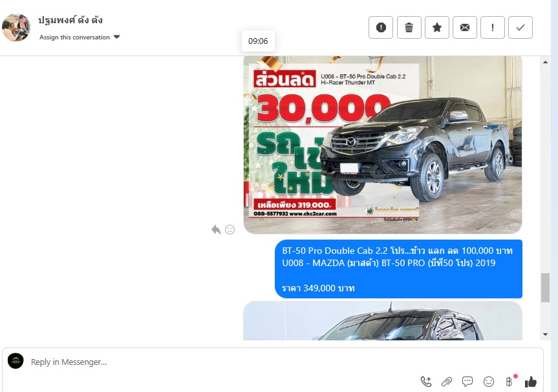
Task: Click the chat scrollbar thumb
Action: [x=545, y=287]
